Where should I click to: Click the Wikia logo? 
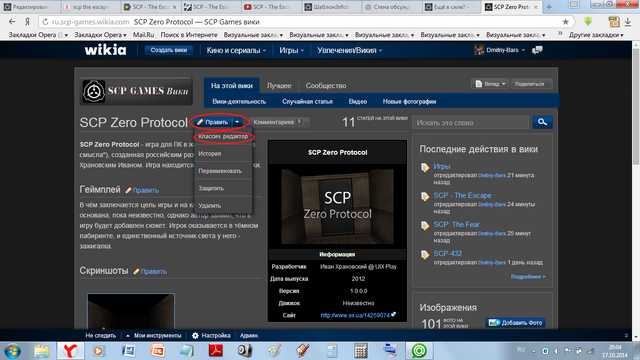click(105, 50)
